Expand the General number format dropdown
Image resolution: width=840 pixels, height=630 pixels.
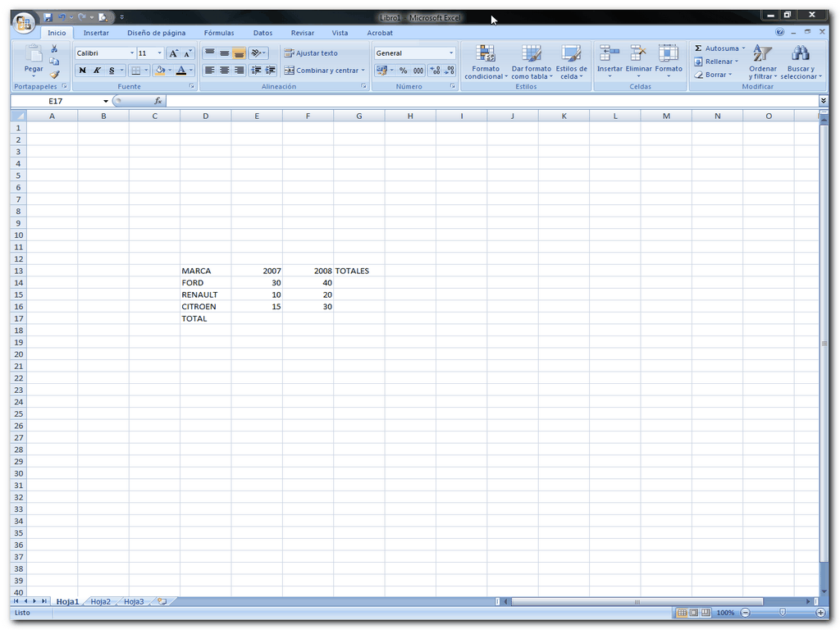tap(450, 53)
